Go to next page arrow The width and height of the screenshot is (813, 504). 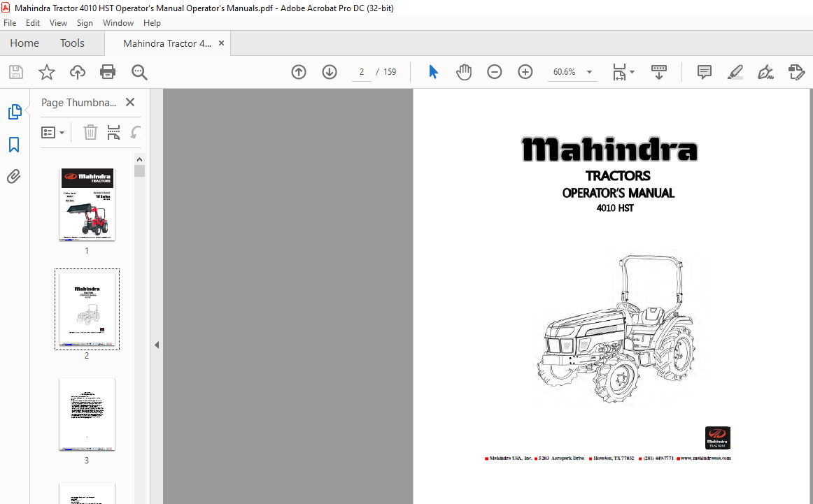[x=330, y=72]
